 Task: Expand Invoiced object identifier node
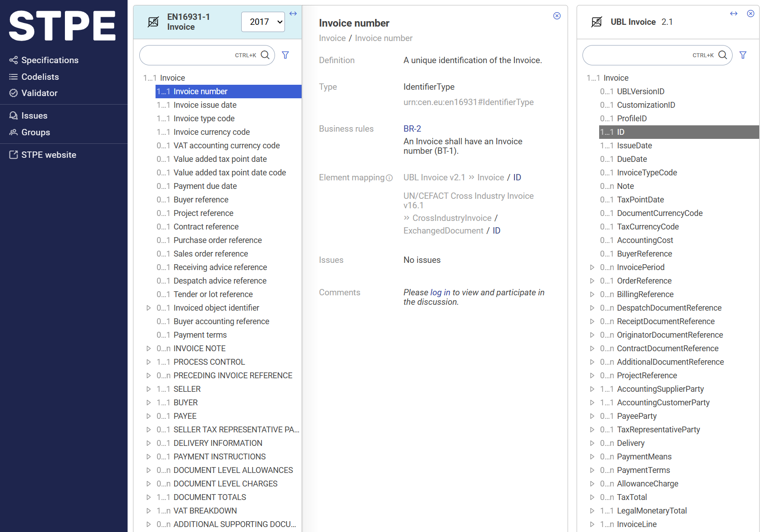coord(148,308)
